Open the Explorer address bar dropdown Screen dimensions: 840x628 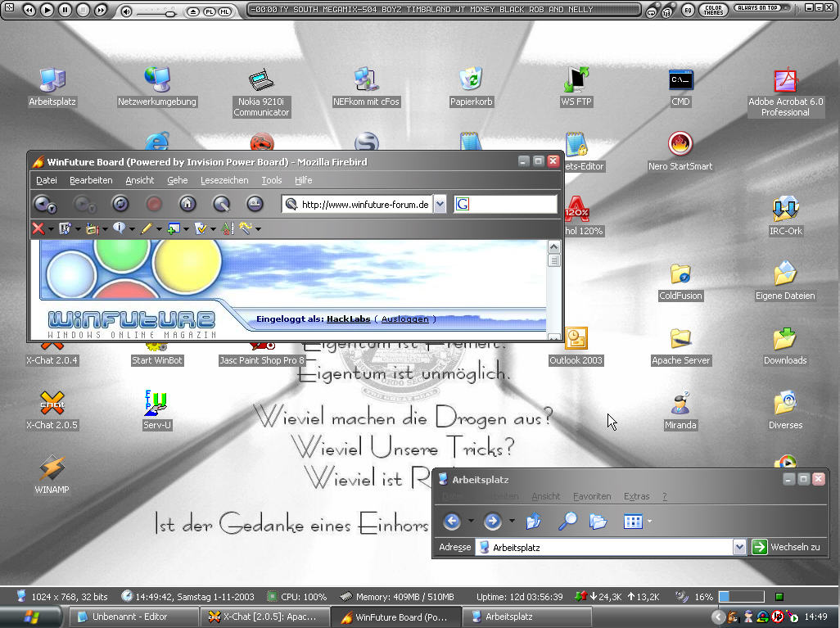(739, 547)
